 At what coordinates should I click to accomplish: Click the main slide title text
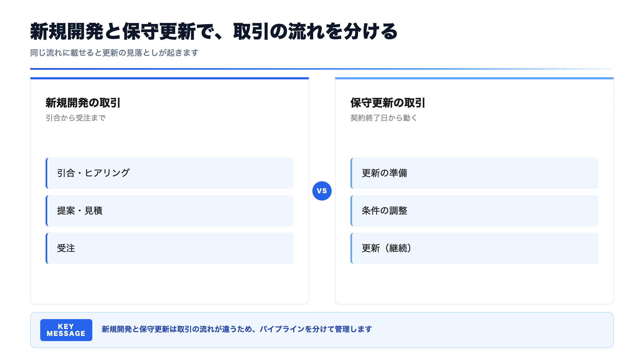click(214, 32)
